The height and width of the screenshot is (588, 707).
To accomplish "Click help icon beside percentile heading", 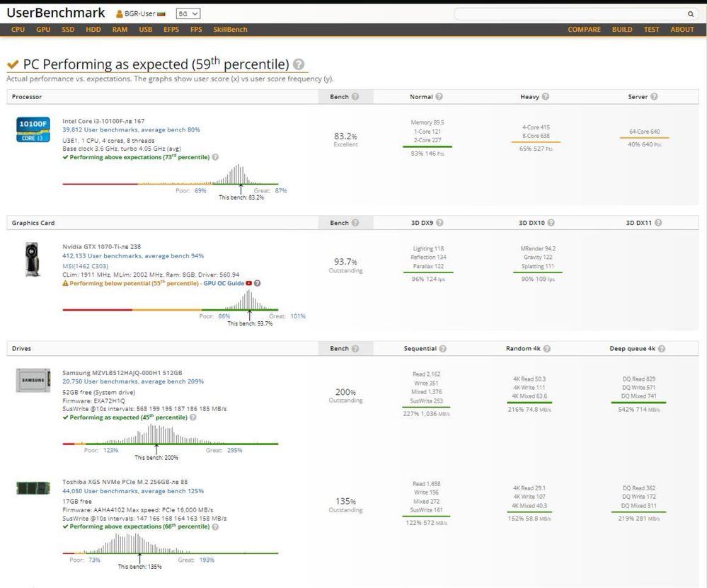I will click(x=299, y=64).
